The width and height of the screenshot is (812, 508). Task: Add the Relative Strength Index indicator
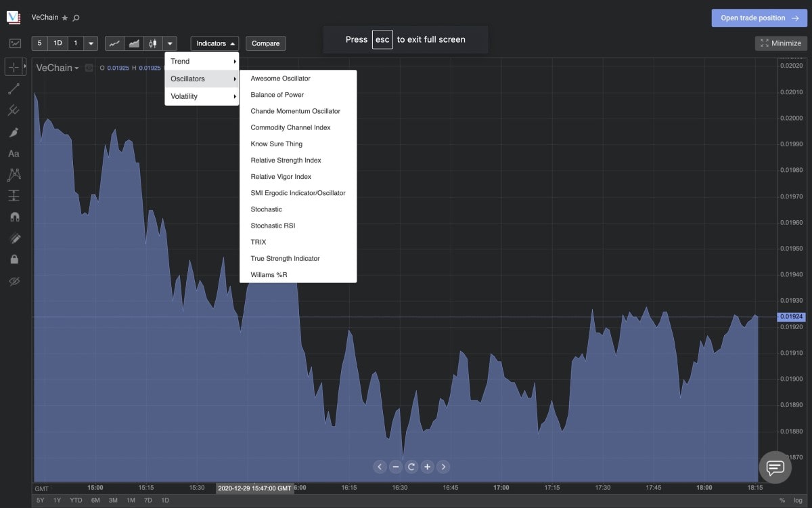[298, 160]
